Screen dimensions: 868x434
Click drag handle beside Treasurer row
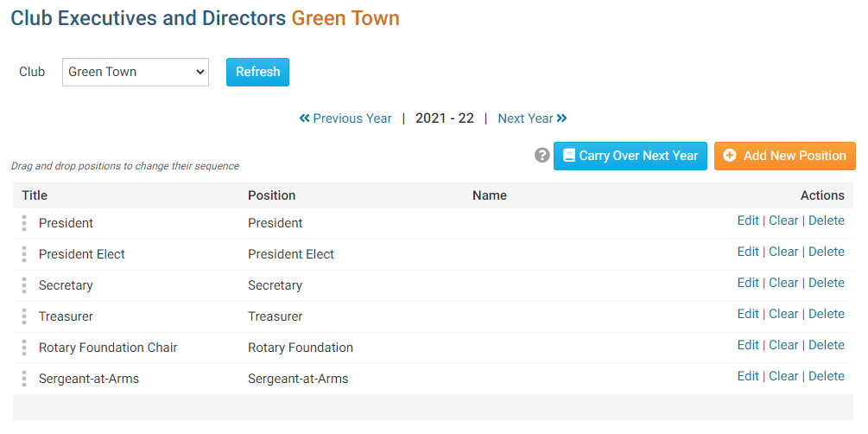point(24,316)
